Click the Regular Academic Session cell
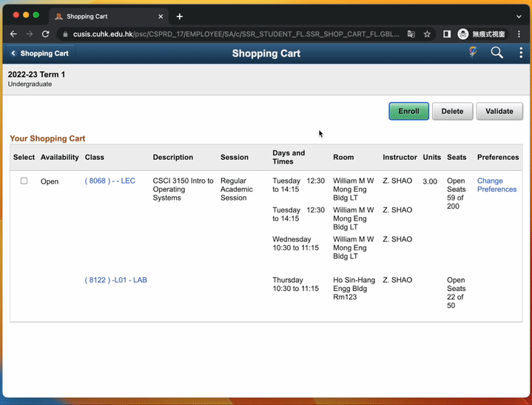The height and width of the screenshot is (405, 532). [x=237, y=189]
